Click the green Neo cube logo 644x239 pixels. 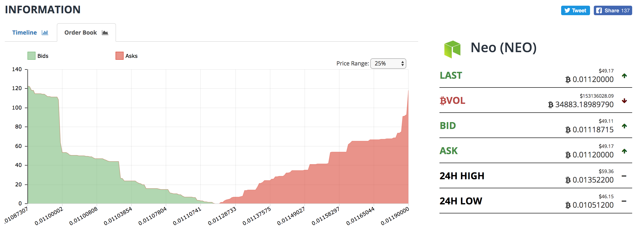452,49
